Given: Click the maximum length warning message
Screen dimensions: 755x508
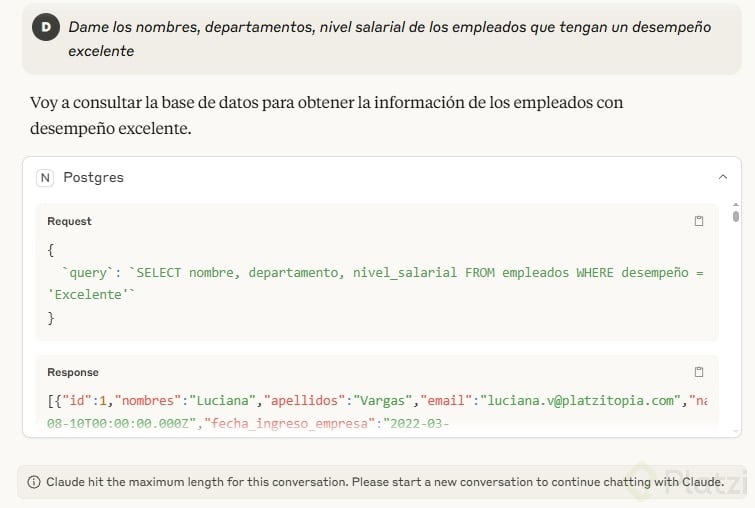Looking at the screenshot, I should tap(385, 482).
